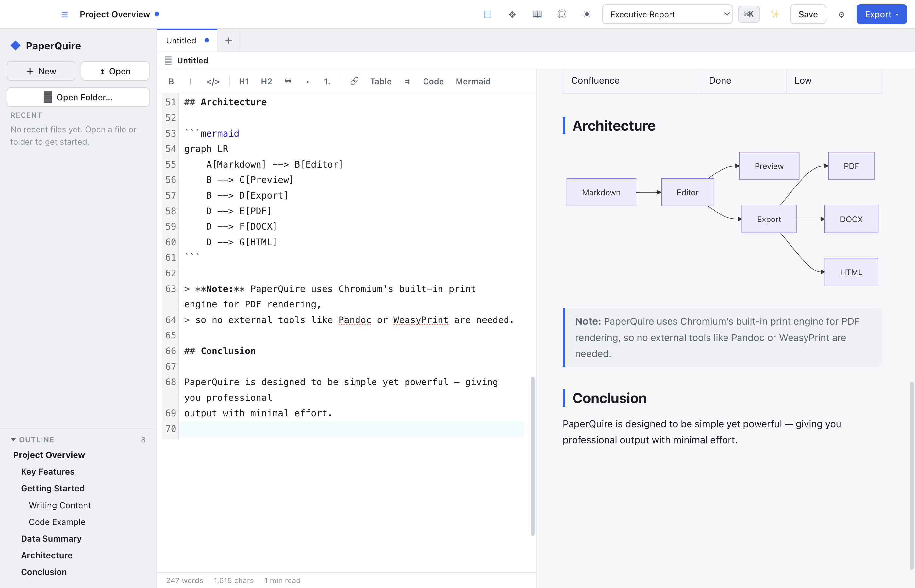Toggle the sun light/dark theme icon
The image size is (915, 588).
coord(587,14)
